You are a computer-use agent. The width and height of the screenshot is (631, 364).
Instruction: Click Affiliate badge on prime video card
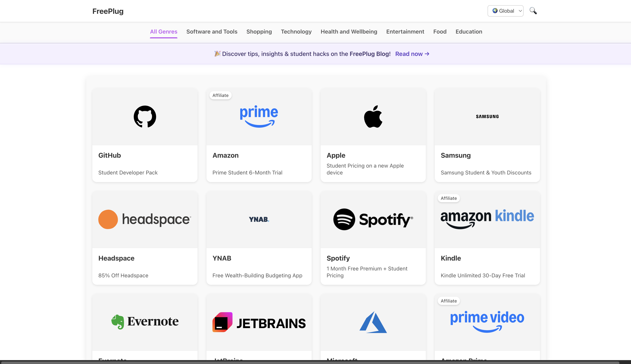449,301
